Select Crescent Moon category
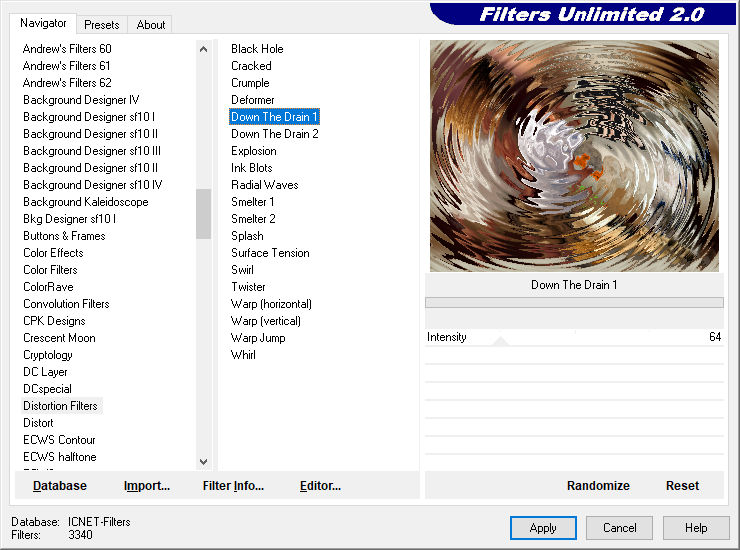The height and width of the screenshot is (550, 740). pyautogui.click(x=59, y=338)
